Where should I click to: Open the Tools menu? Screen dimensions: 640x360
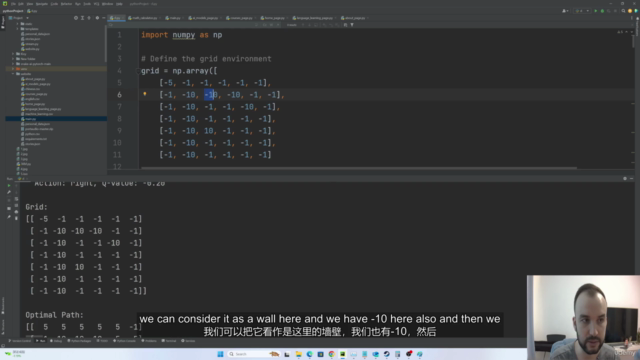(87, 4)
